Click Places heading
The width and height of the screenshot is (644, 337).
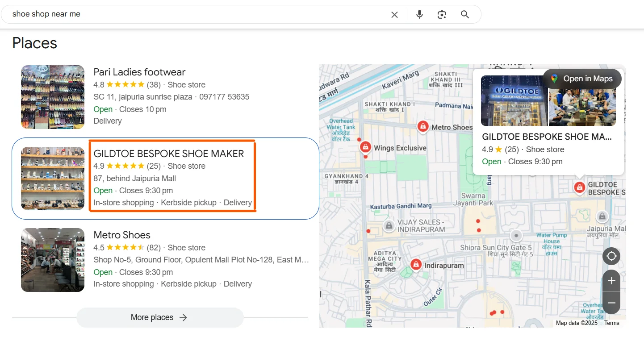tap(35, 43)
